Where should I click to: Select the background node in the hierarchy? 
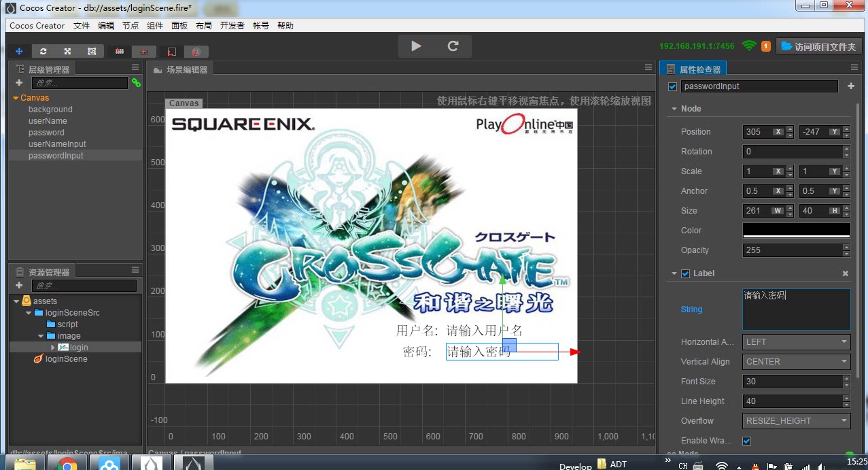click(50, 110)
